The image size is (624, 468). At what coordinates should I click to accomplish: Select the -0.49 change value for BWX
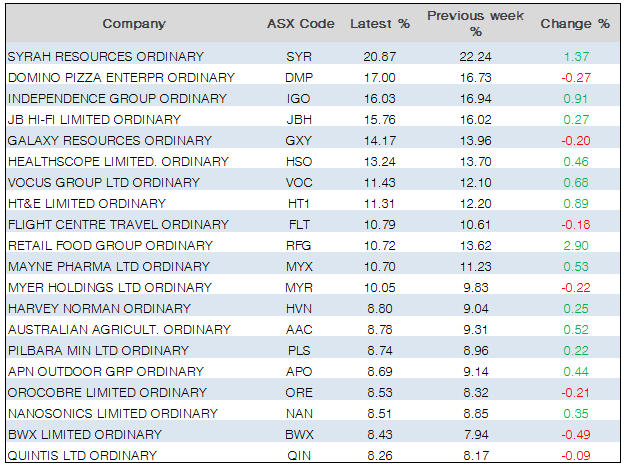click(574, 434)
